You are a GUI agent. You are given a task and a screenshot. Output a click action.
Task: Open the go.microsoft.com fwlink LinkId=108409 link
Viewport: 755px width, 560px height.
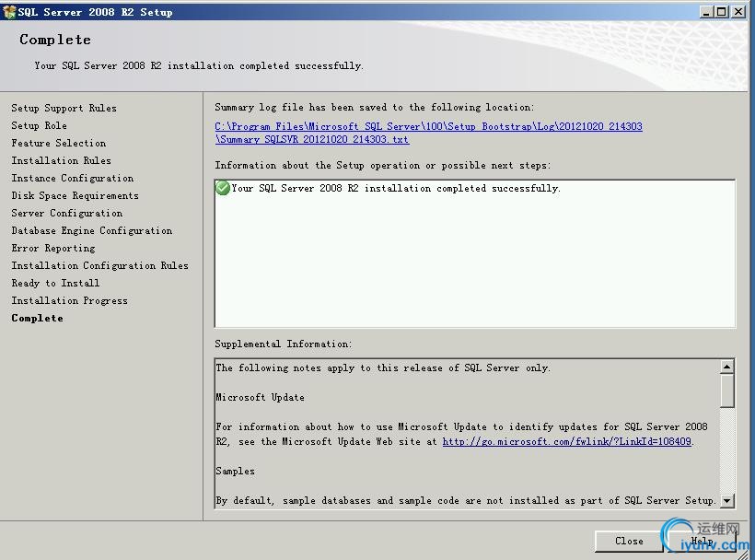pyautogui.click(x=566, y=441)
